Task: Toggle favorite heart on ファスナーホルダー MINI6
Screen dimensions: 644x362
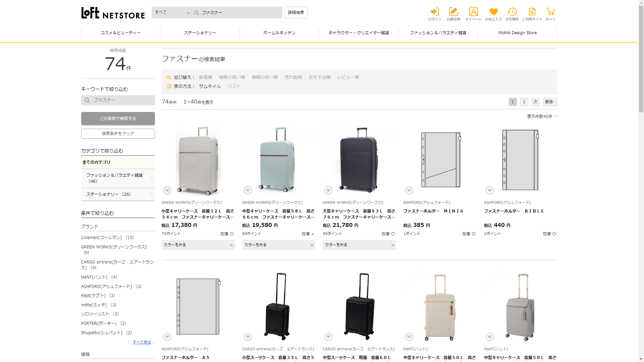Action: click(409, 190)
